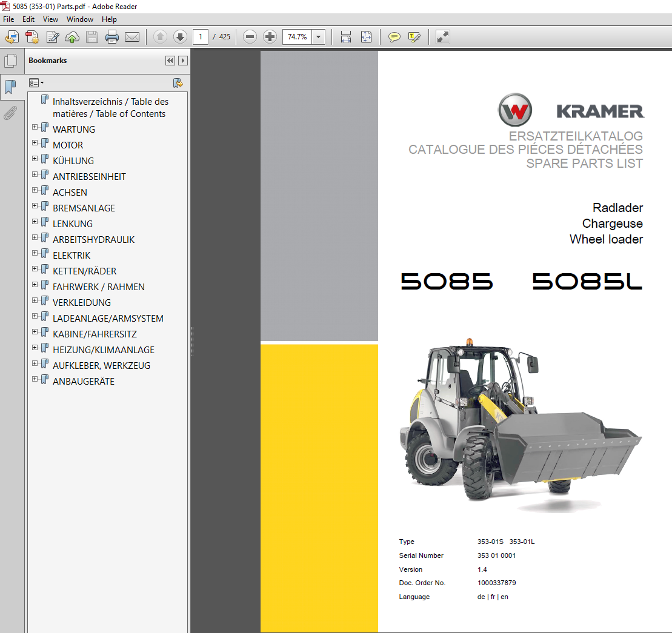Add a sticky note comment
672x633 pixels.
coord(394,37)
